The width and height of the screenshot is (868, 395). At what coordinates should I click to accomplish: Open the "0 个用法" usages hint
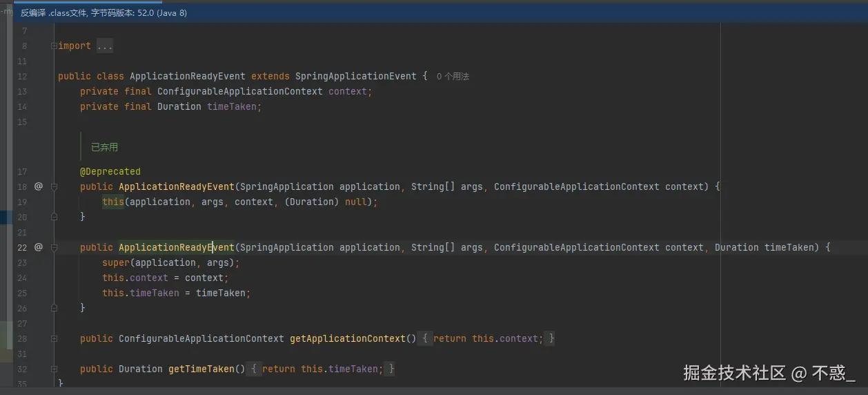pyautogui.click(x=453, y=77)
